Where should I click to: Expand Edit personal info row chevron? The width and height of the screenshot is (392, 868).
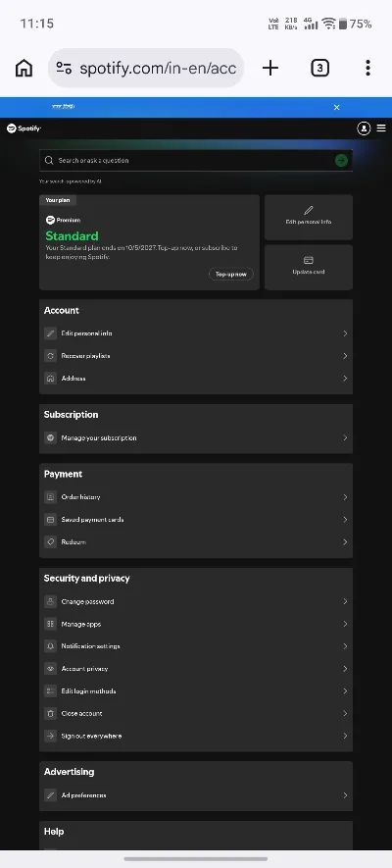(345, 333)
